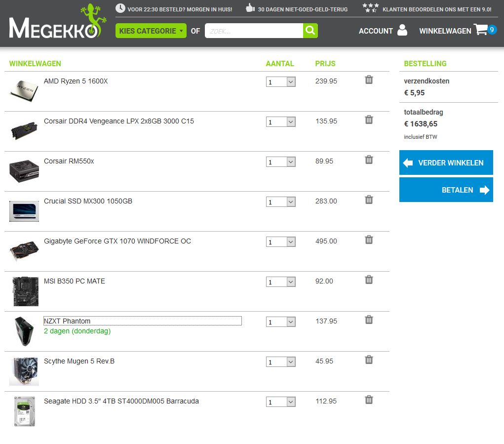Click the MSI motherboard thumbnail

pos(26,291)
